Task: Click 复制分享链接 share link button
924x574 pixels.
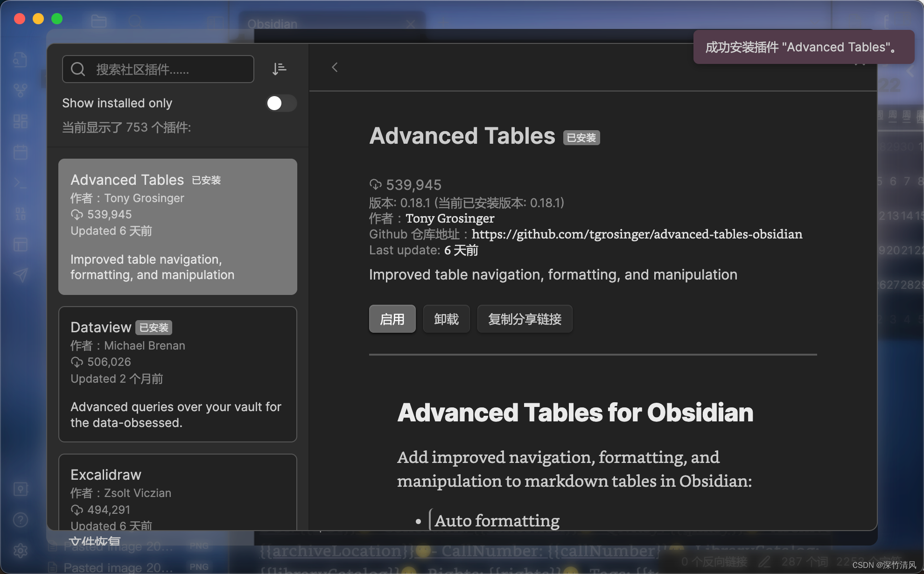Action: pos(525,319)
